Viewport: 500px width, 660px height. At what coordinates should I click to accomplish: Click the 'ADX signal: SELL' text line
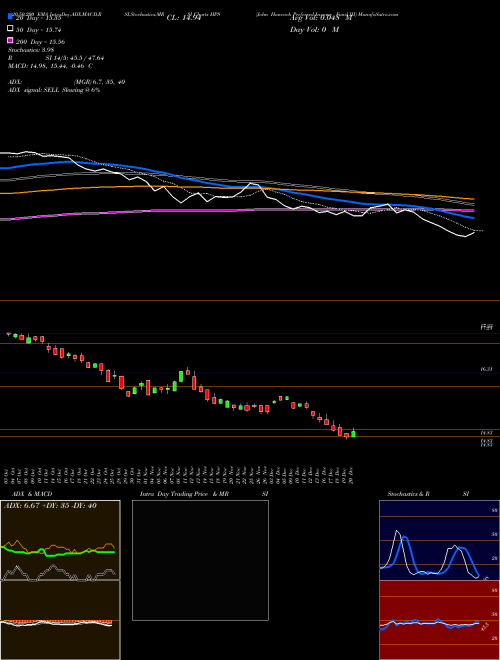(53, 90)
